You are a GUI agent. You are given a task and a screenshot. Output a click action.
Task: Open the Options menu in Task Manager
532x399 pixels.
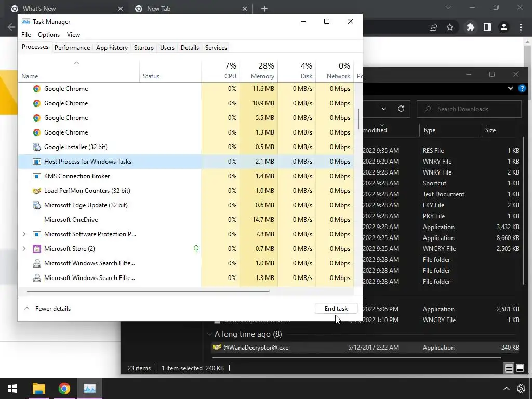[x=49, y=35]
